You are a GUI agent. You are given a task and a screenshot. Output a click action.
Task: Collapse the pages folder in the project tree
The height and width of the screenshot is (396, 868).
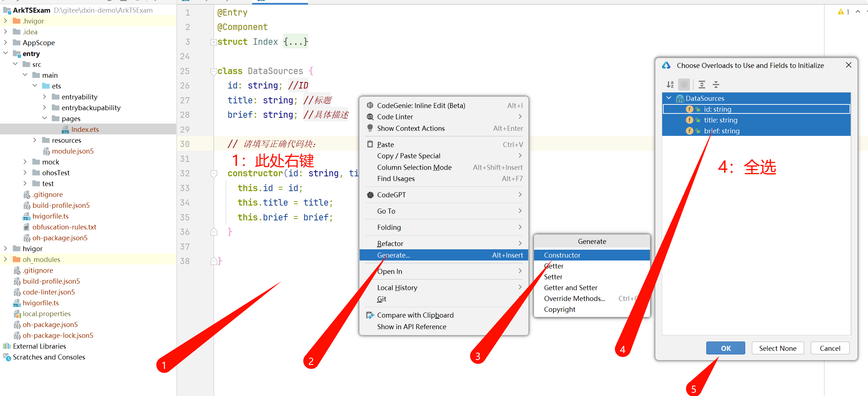[x=45, y=118]
